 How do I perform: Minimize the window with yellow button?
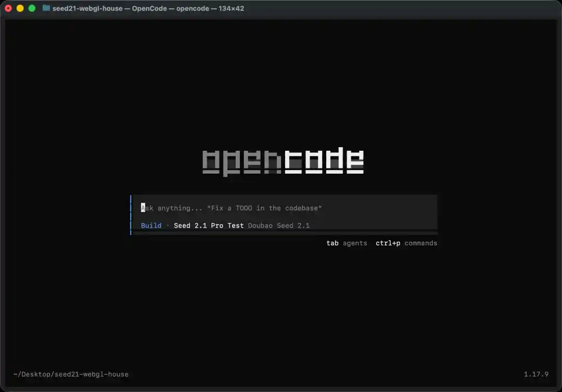click(20, 8)
